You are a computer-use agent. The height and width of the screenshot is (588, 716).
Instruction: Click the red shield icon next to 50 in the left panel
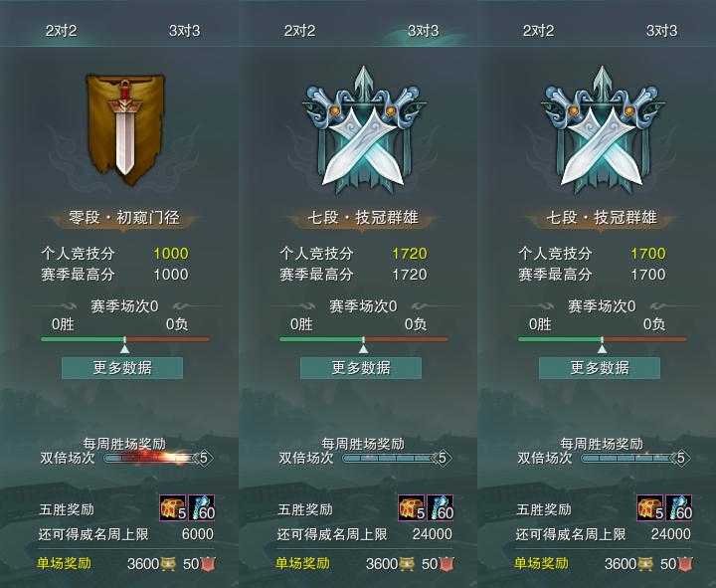(x=208, y=564)
